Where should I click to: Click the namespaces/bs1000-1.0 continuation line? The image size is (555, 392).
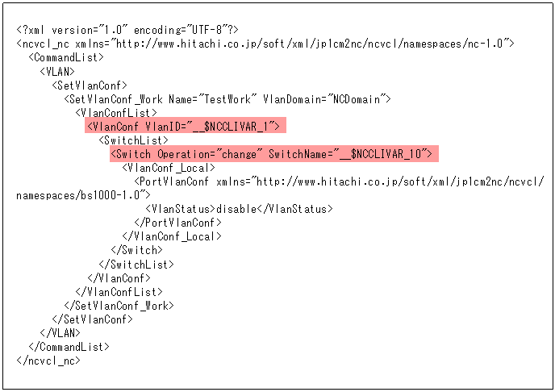coord(83,195)
